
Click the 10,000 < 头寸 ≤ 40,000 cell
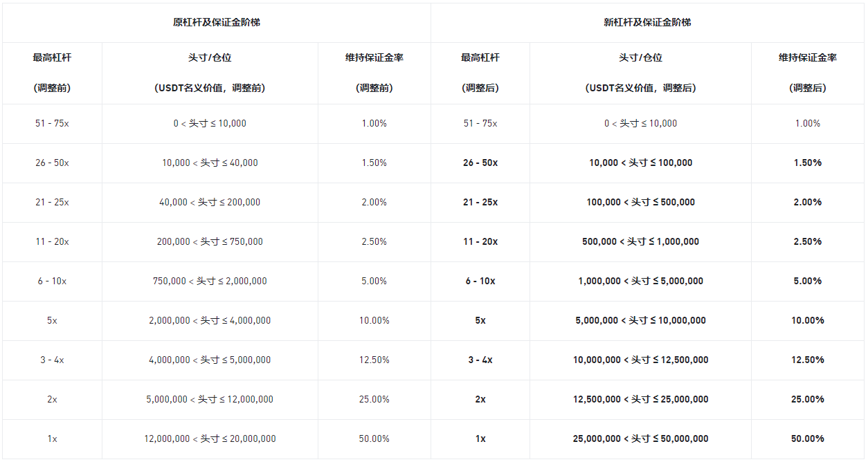pyautogui.click(x=210, y=163)
